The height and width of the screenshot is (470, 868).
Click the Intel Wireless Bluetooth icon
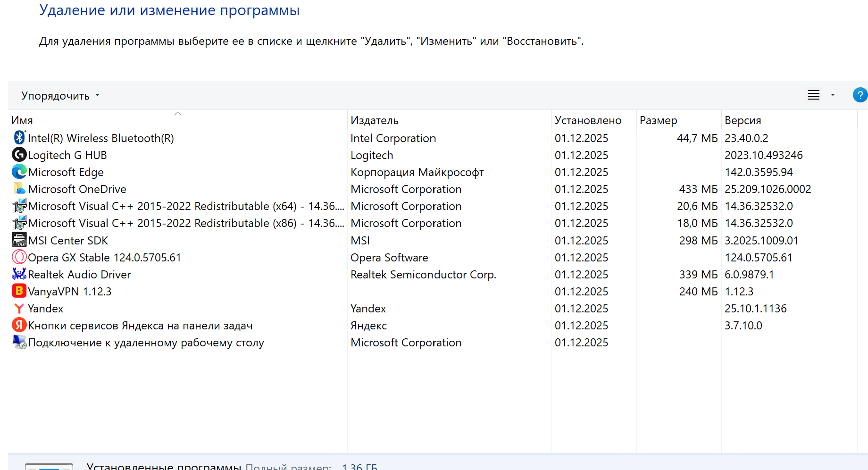pos(19,138)
